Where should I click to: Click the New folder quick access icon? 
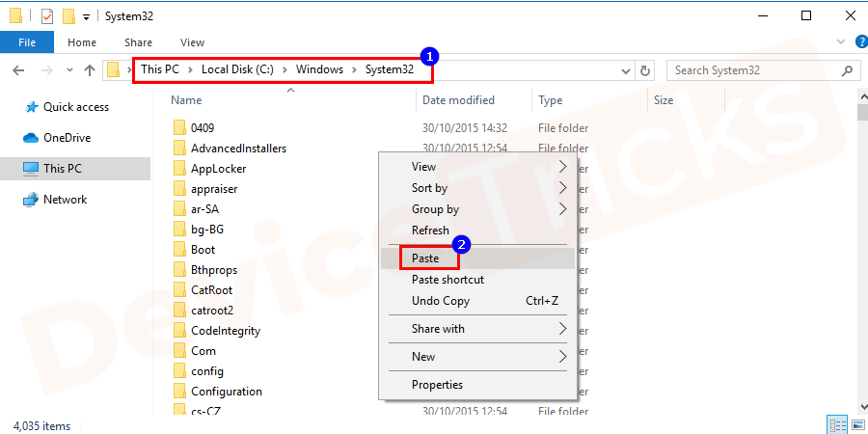(68, 16)
